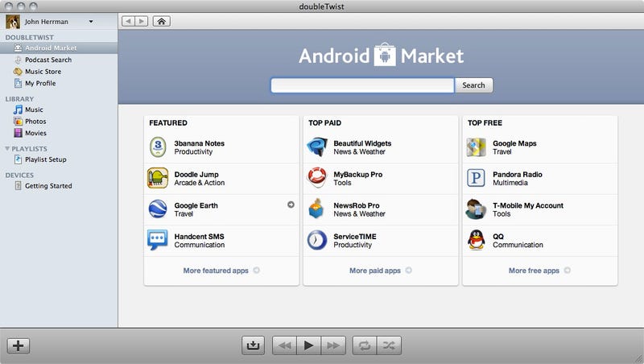Click the import download tray button
The image size is (644, 364).
coord(253,345)
